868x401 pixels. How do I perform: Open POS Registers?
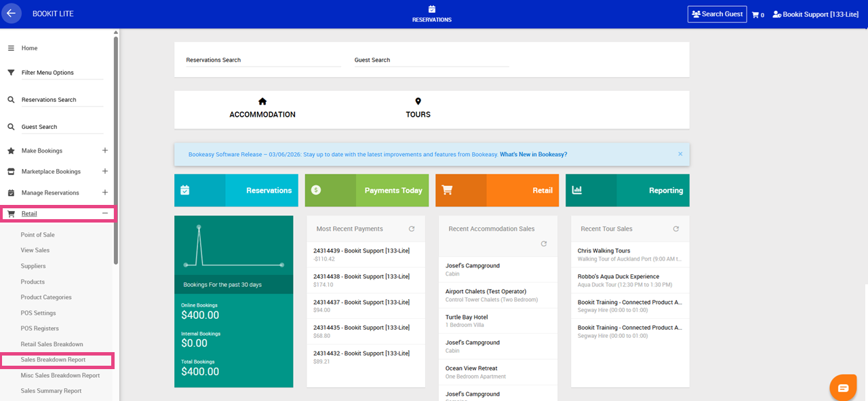coord(40,328)
